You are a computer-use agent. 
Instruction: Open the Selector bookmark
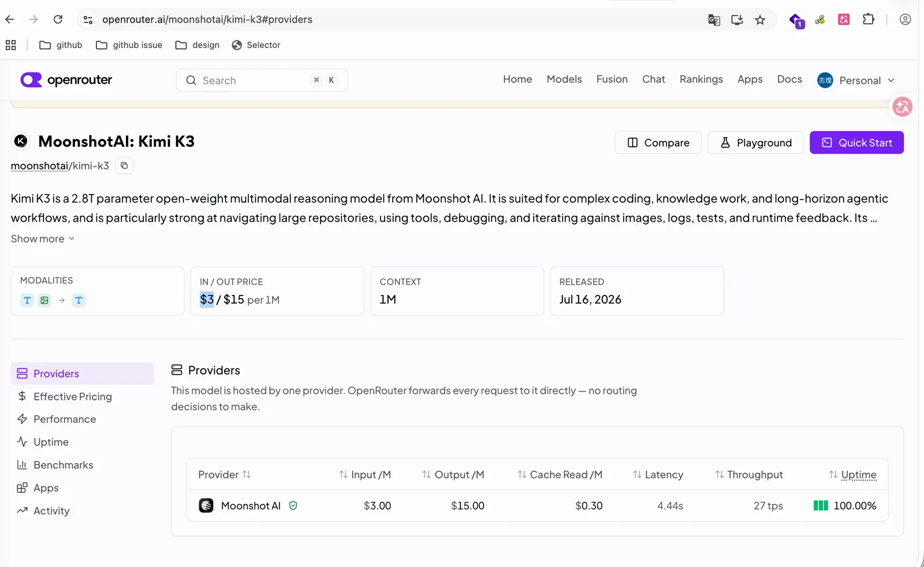[256, 45]
